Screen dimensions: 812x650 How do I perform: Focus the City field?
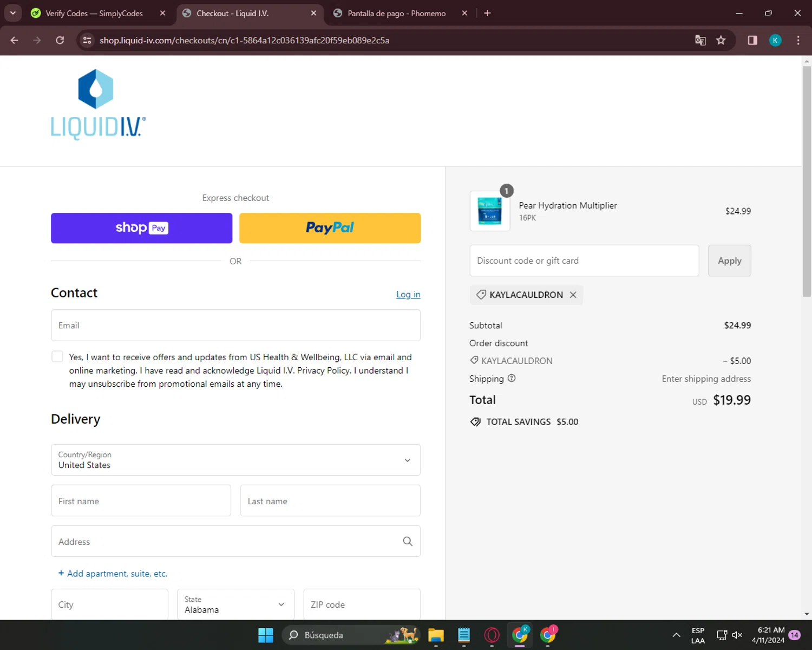[109, 604]
